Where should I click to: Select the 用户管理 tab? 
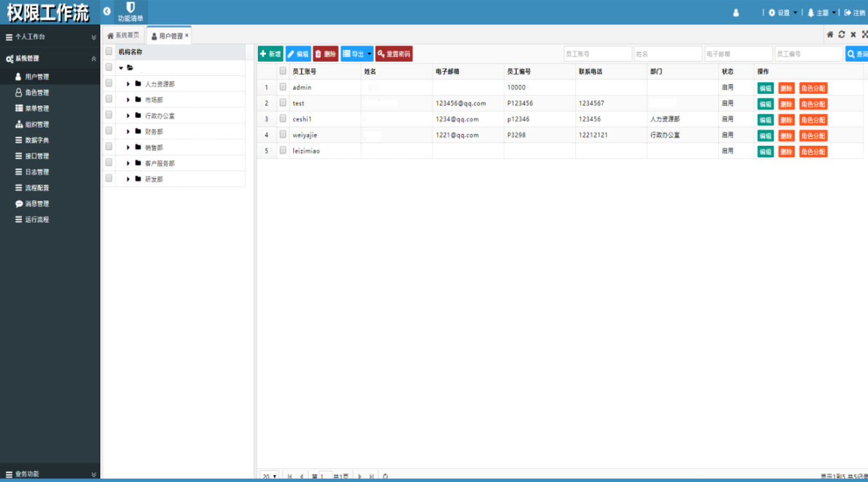coord(167,36)
